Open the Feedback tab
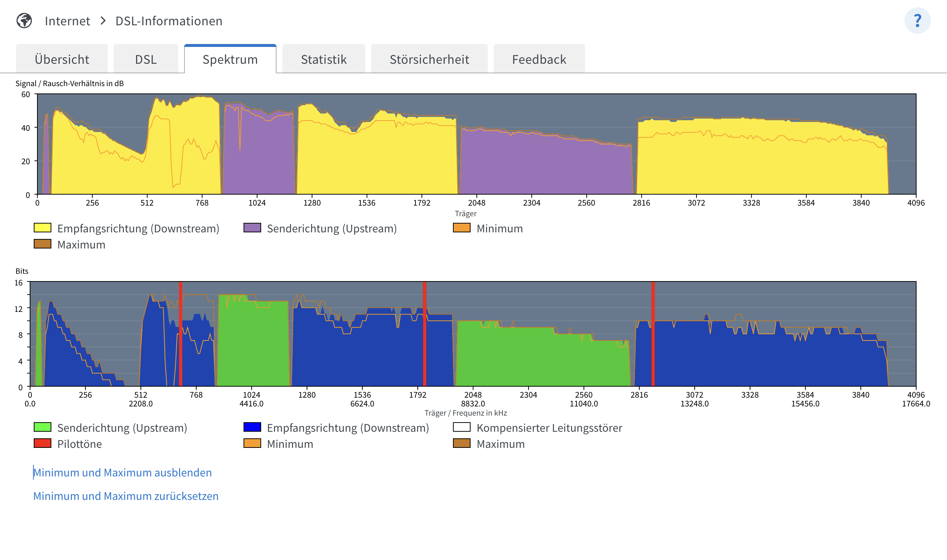 [x=539, y=59]
